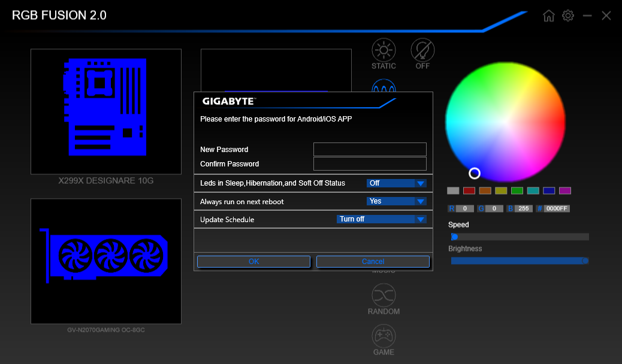Minimize the RGB Fusion window
622x364 pixels.
pos(587,16)
